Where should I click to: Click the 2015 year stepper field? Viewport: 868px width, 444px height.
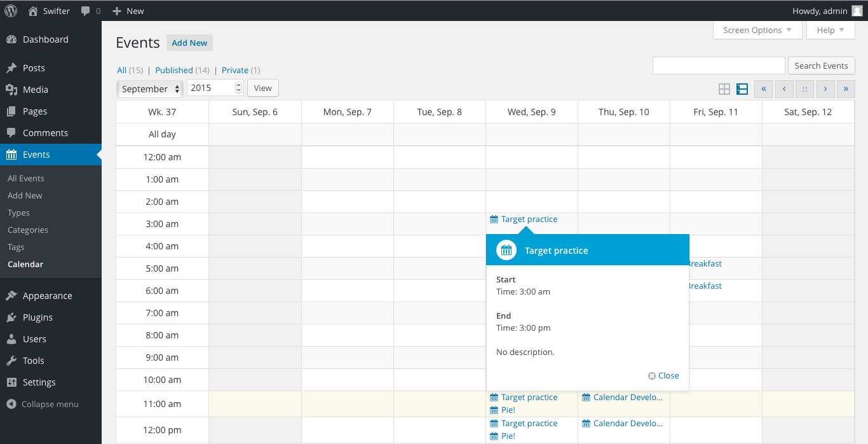pyautogui.click(x=215, y=88)
